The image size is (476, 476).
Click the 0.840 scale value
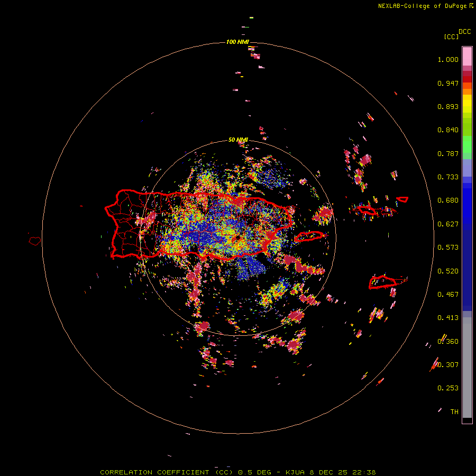[448, 130]
